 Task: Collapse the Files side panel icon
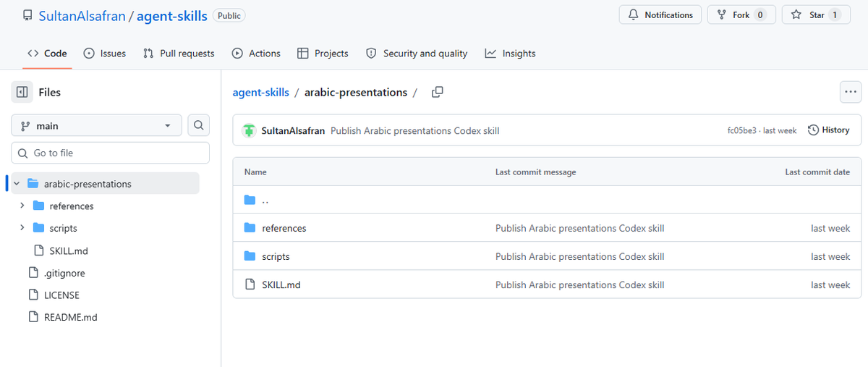22,92
